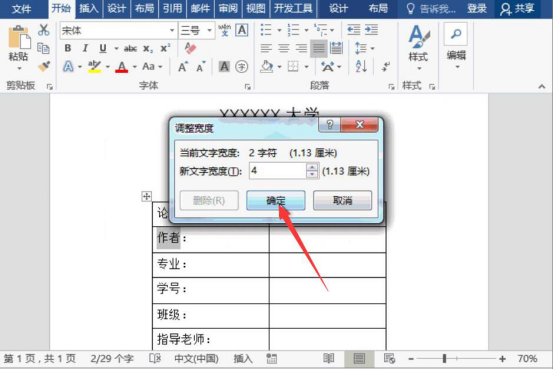
Task: Toggle Italic formatting
Action: coord(85,48)
